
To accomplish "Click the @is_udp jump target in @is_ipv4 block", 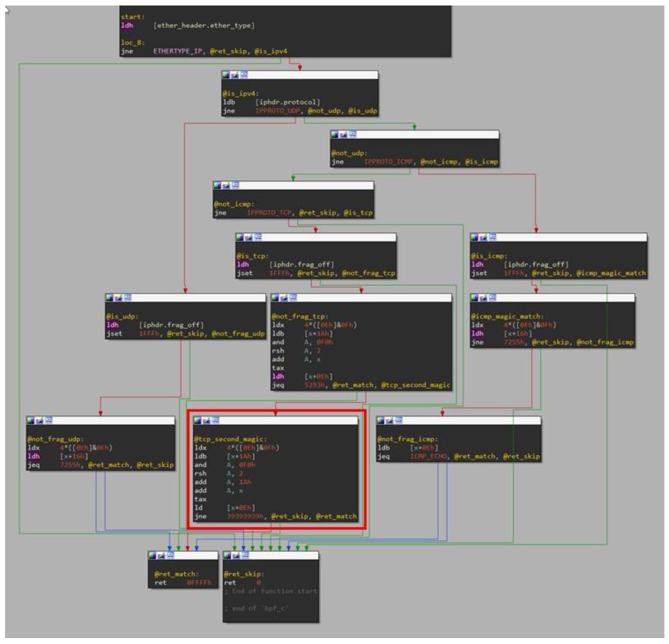I will point(362,111).
